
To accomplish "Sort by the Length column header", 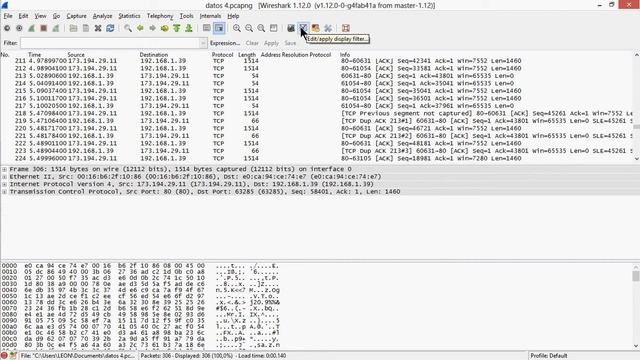I will click(247, 54).
